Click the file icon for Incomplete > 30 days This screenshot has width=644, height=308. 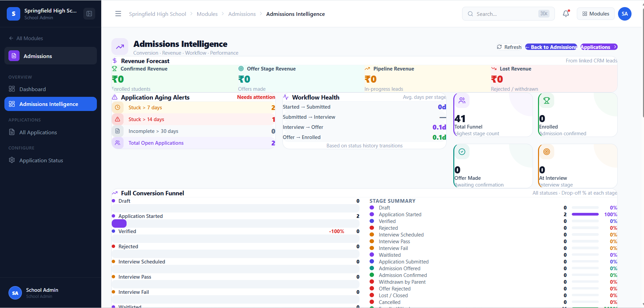[117, 131]
